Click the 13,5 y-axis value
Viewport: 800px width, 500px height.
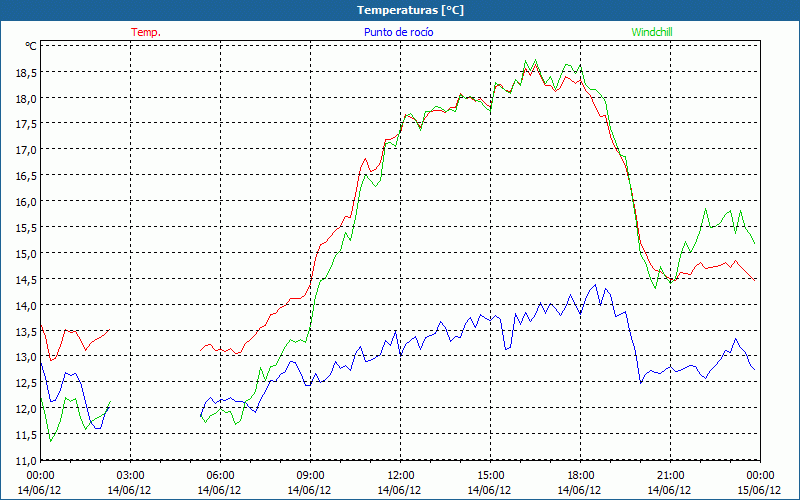point(26,332)
